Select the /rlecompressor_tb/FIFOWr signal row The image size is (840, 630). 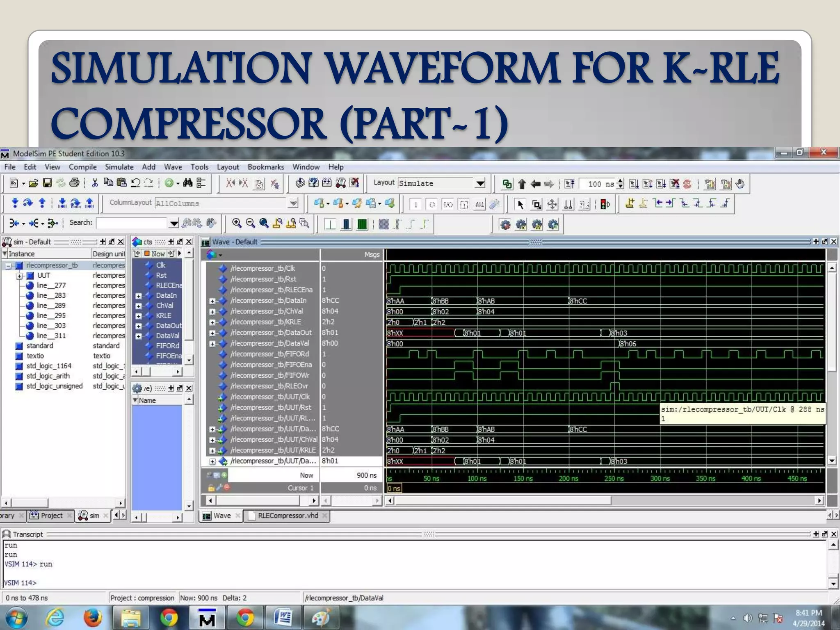coord(270,375)
